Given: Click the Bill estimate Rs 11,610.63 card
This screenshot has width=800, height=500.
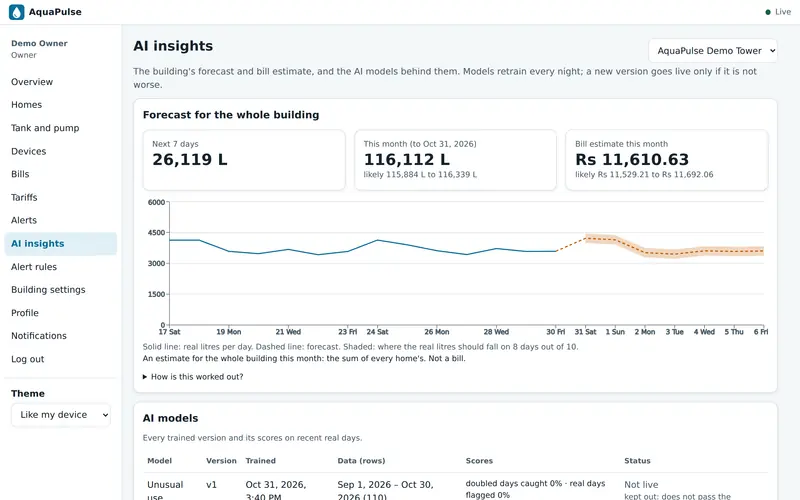Looking at the screenshot, I should [x=666, y=160].
